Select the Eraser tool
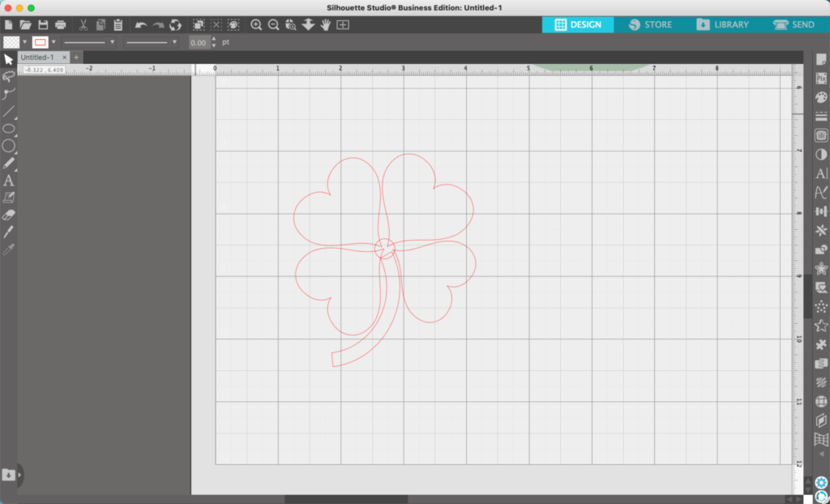 pyautogui.click(x=8, y=215)
